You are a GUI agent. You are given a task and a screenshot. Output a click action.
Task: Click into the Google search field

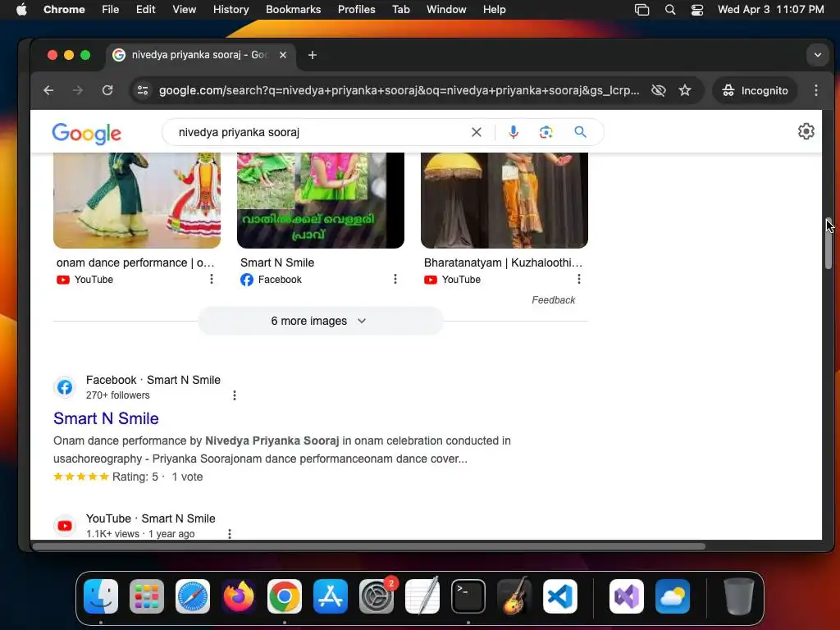point(322,132)
